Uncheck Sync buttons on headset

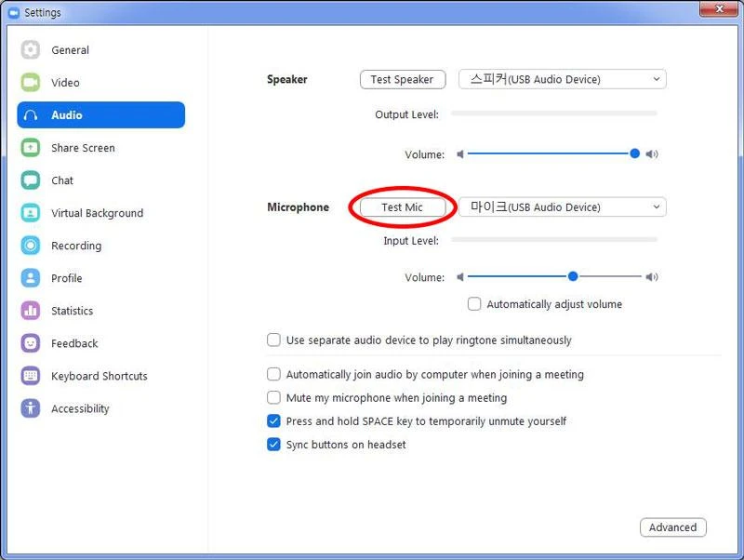pyautogui.click(x=273, y=445)
